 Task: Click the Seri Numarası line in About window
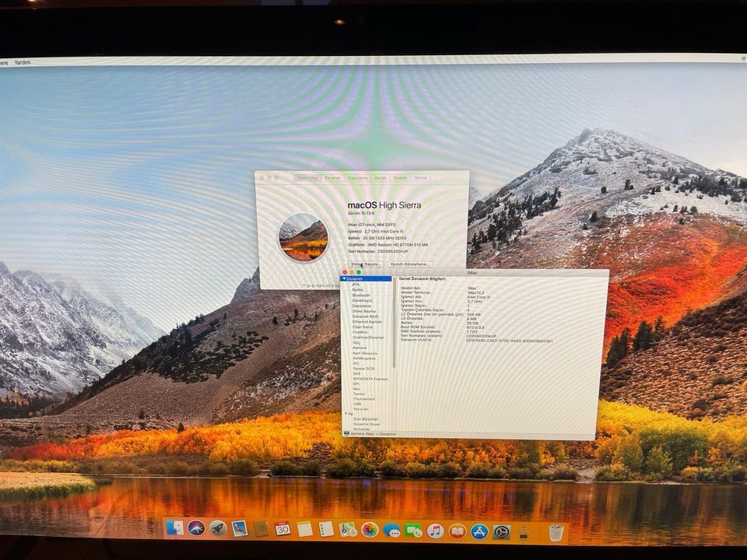tap(378, 251)
